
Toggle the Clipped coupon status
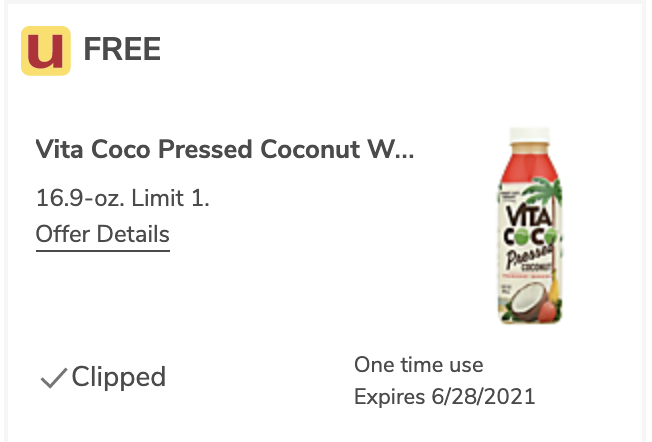(x=103, y=377)
